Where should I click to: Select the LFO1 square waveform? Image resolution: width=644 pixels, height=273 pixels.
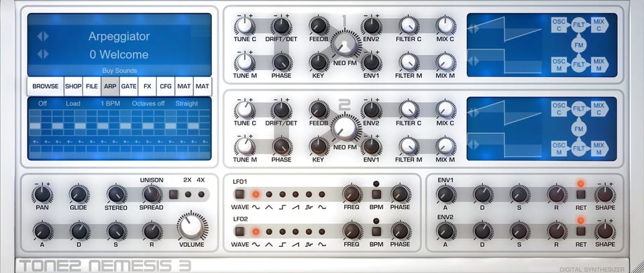(x=282, y=194)
